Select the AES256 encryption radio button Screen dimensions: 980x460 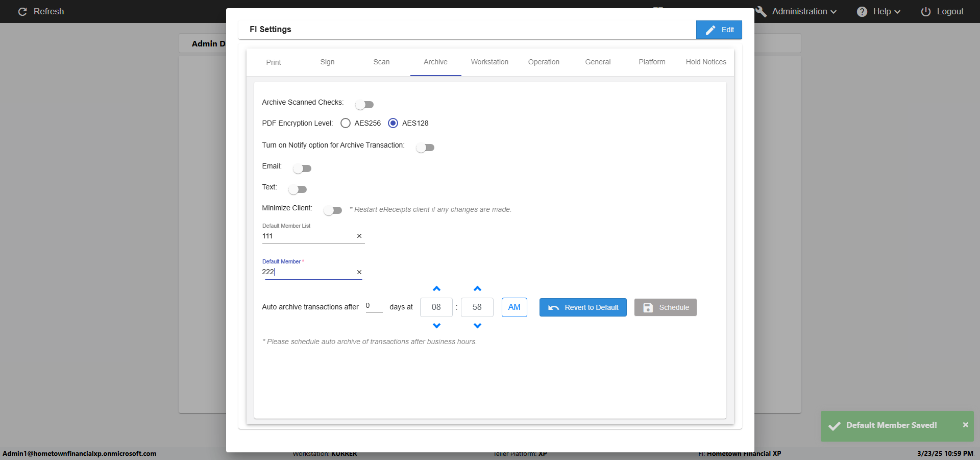(x=346, y=123)
